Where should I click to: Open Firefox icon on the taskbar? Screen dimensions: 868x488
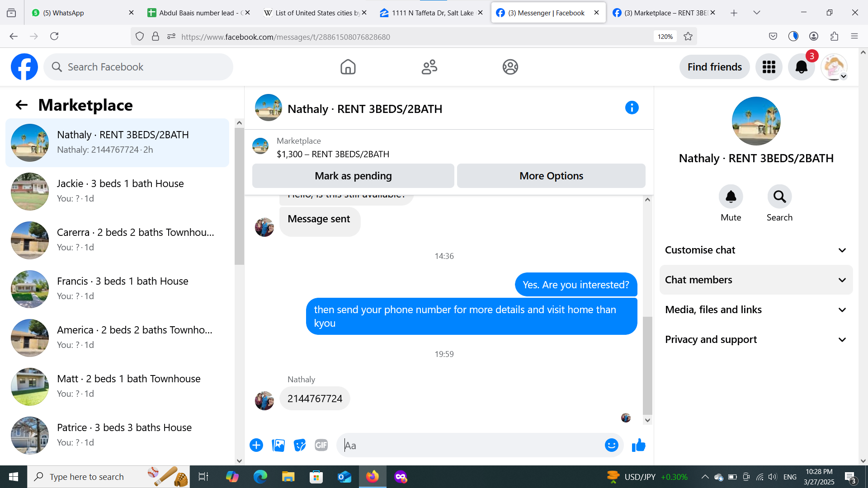[373, 477]
